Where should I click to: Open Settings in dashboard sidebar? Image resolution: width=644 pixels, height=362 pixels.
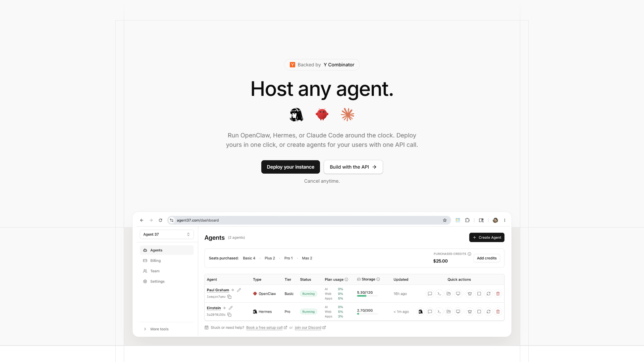167,282
